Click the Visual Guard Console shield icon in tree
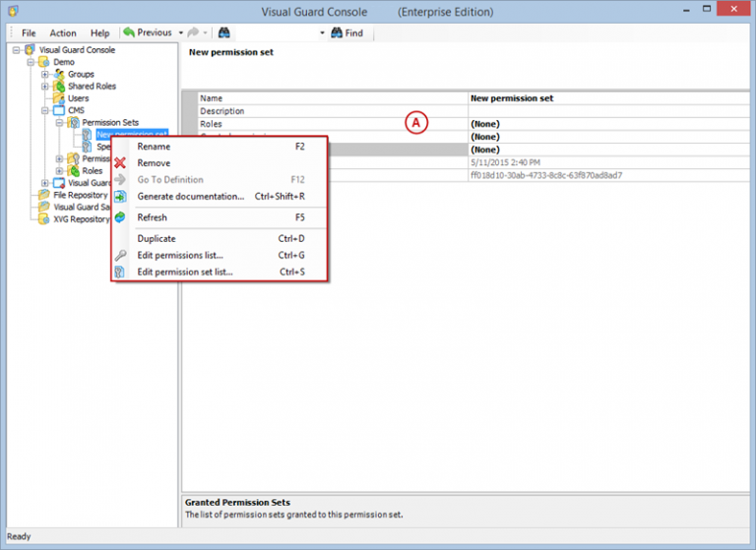 30,49
